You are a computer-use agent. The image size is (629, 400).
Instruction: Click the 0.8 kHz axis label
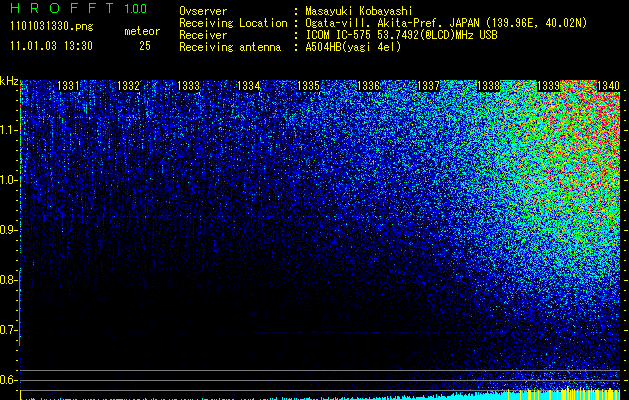(x=9, y=280)
